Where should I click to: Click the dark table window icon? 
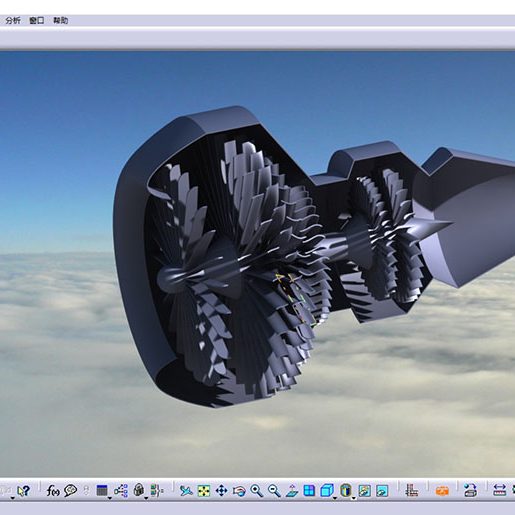point(102,490)
